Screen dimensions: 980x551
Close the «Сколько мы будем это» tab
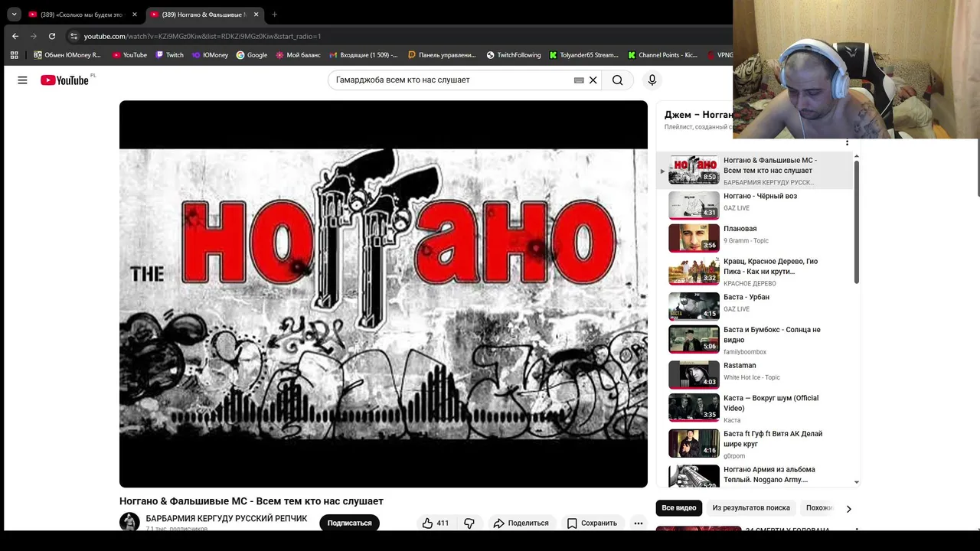(x=135, y=15)
